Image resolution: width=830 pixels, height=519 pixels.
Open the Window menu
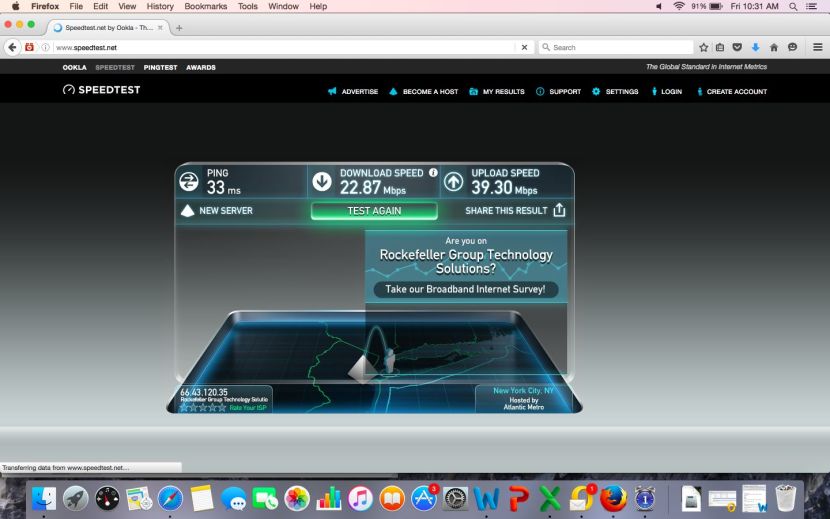coord(283,6)
